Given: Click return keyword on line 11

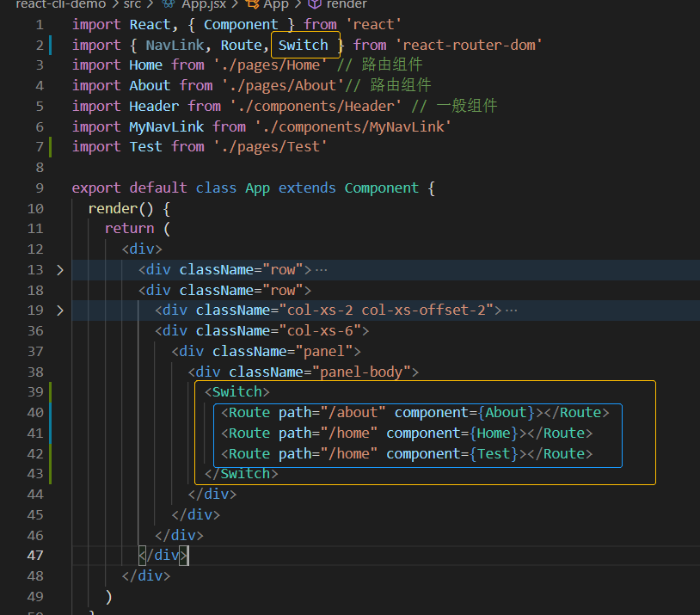Looking at the screenshot, I should coord(130,229).
